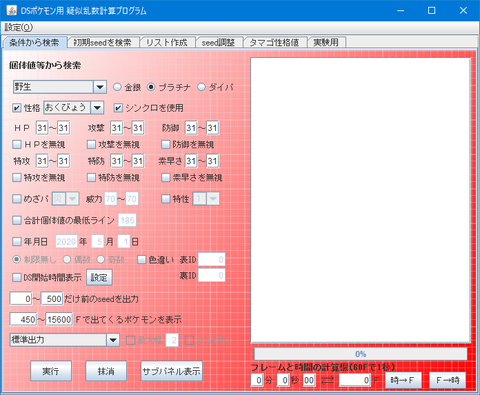Expand the 野生 encounter type dropdown

coord(100,87)
